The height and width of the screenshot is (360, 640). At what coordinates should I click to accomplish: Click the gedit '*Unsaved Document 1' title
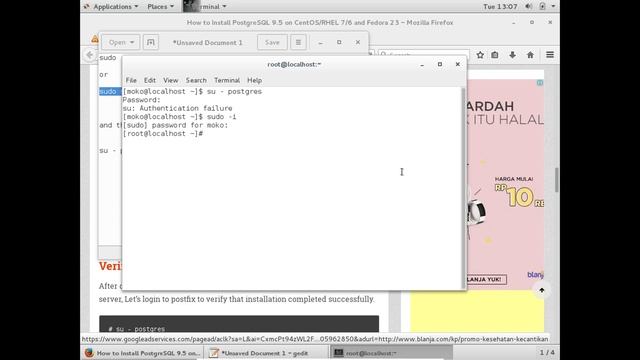[207, 42]
